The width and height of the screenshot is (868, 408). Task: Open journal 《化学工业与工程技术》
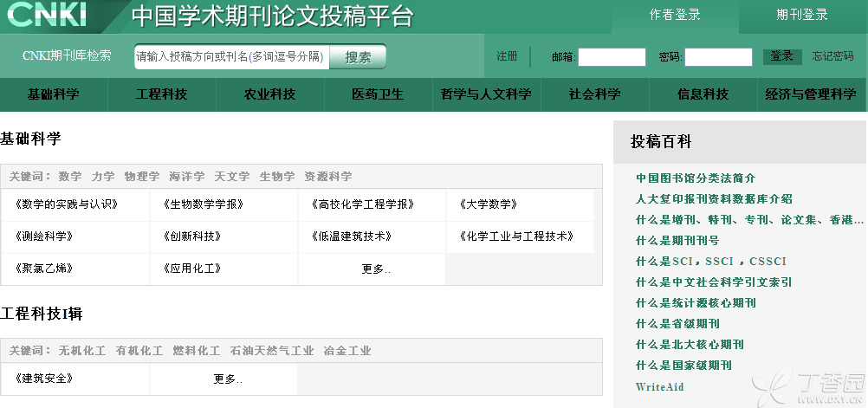(x=517, y=237)
